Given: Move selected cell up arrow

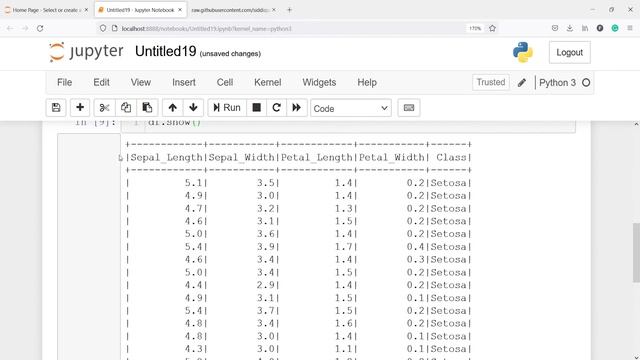Looking at the screenshot, I should [173, 108].
